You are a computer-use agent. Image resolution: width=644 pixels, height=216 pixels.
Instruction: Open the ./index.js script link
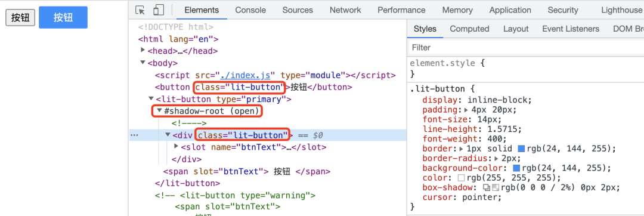pos(245,75)
